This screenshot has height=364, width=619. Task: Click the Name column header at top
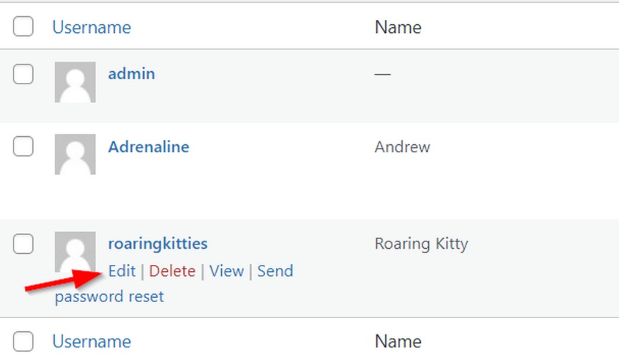[x=398, y=27]
